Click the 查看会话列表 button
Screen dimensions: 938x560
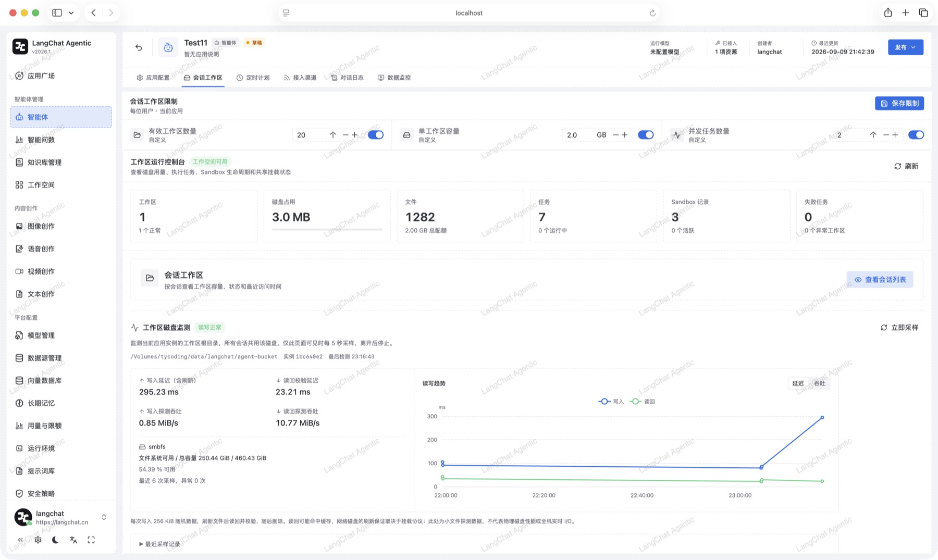pyautogui.click(x=880, y=280)
